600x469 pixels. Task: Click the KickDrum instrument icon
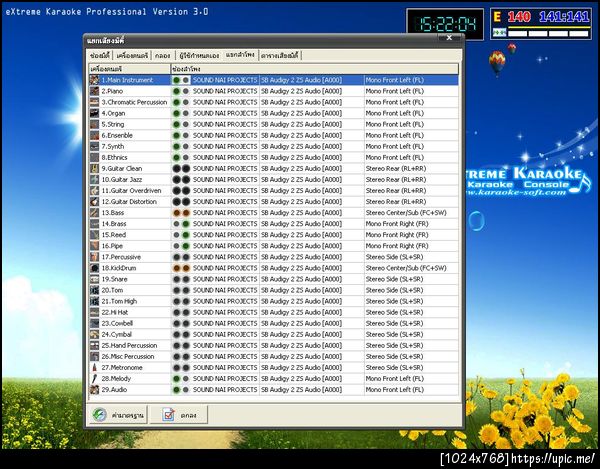tap(94, 268)
